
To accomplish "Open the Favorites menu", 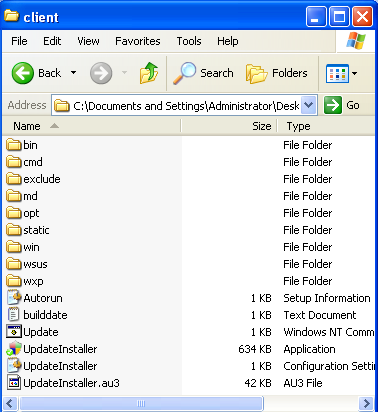I will [138, 41].
